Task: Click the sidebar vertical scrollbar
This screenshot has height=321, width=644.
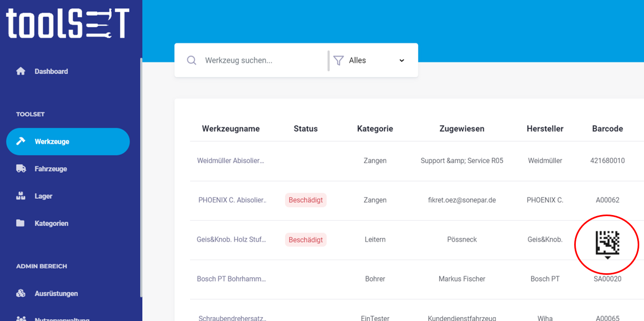Action: click(x=141, y=178)
